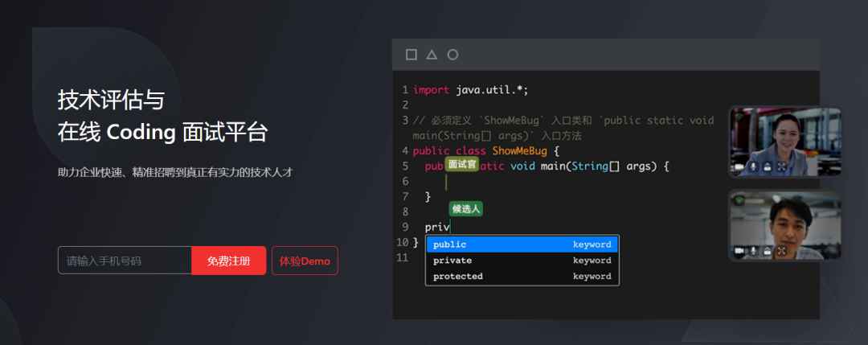Click the man's video thumbnail
The width and height of the screenshot is (868, 345).
click(x=785, y=225)
